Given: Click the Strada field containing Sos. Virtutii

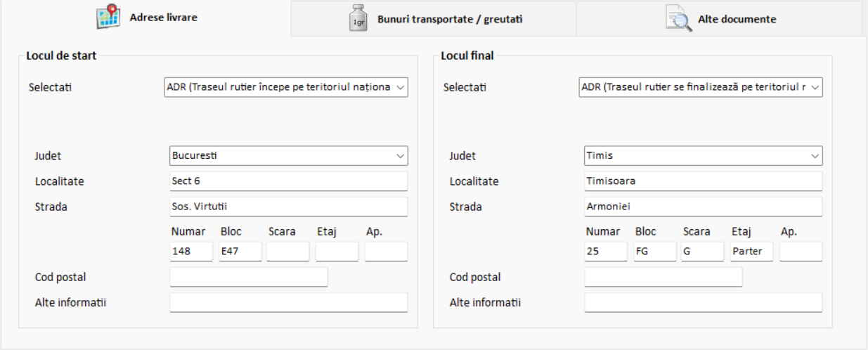Looking at the screenshot, I should 289,207.
